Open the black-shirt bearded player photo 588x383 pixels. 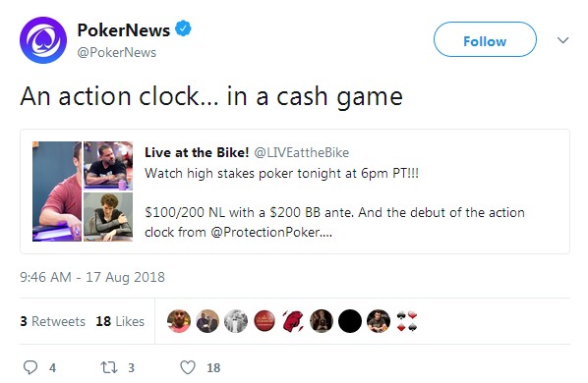[x=108, y=166]
